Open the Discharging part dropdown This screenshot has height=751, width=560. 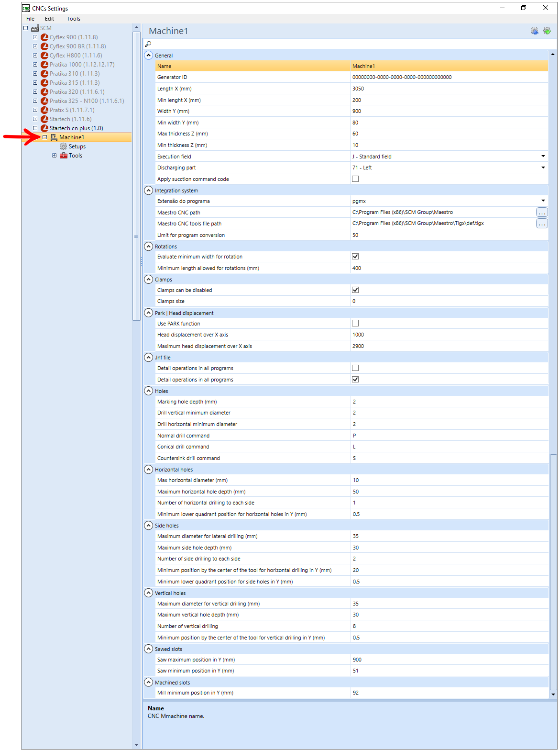(x=543, y=168)
